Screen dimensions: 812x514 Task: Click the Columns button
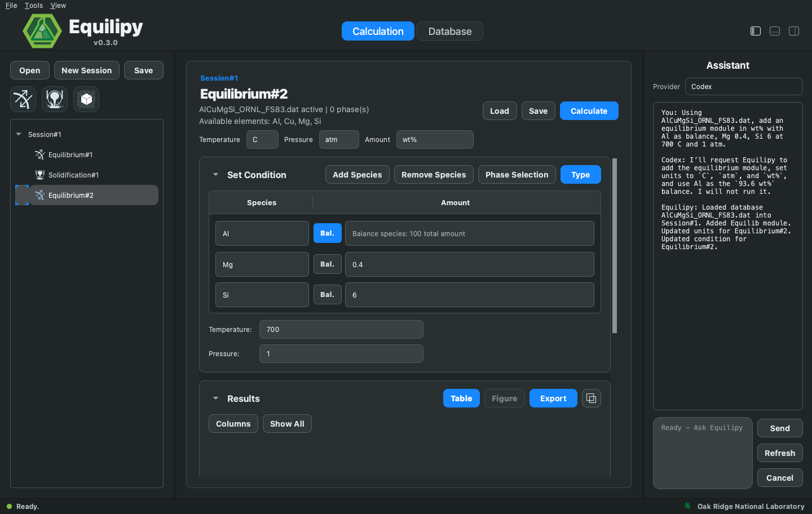(x=233, y=424)
